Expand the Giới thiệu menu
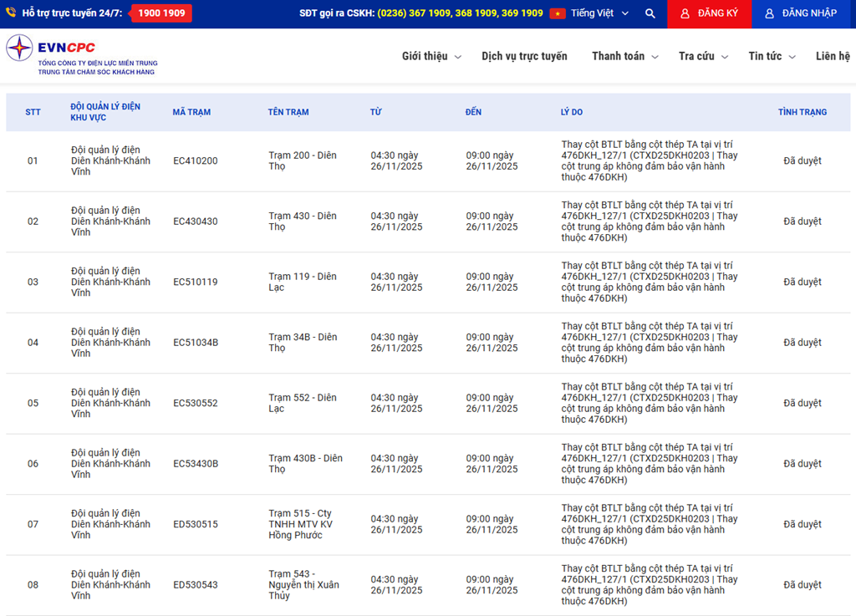This screenshot has width=856, height=616. tap(431, 57)
